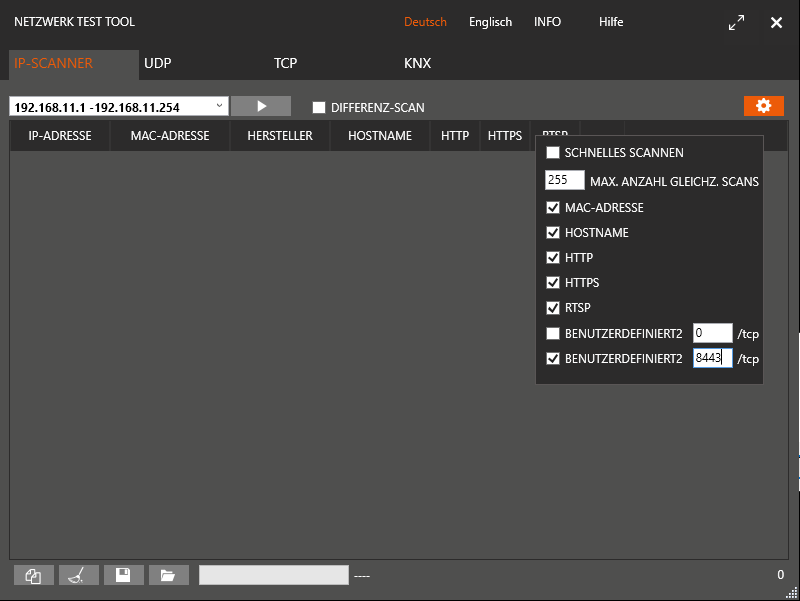Toggle fullscreen with the expand arrows icon
The image size is (800, 601).
click(736, 22)
